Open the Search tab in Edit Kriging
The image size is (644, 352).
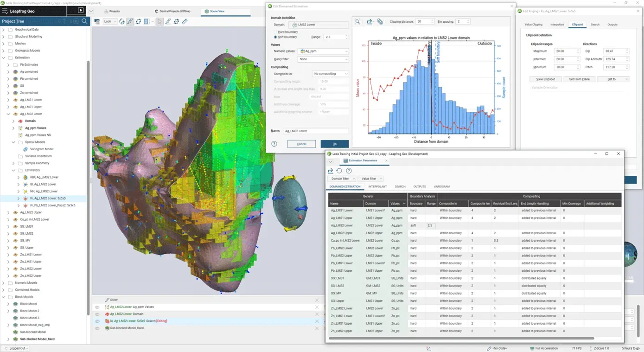pyautogui.click(x=595, y=25)
